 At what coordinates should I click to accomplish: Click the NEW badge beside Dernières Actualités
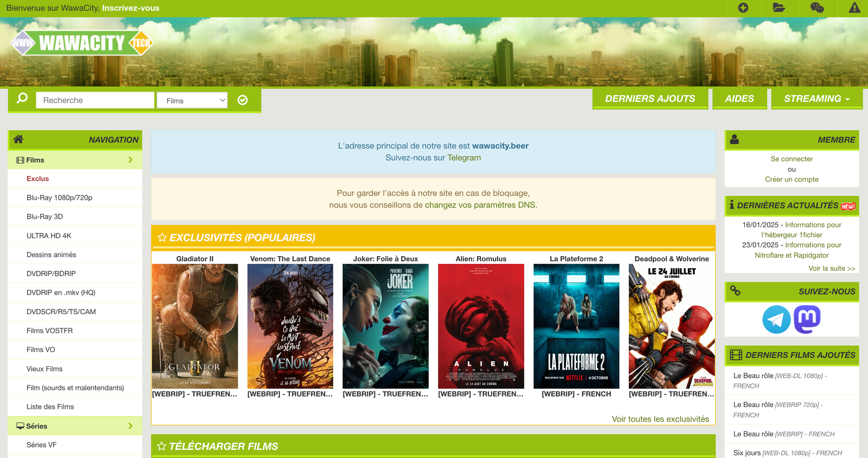tap(848, 206)
